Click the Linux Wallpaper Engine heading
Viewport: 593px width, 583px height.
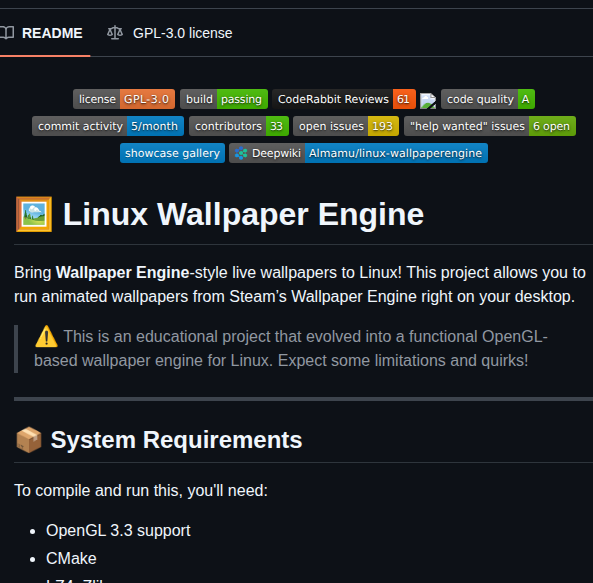[243, 214]
